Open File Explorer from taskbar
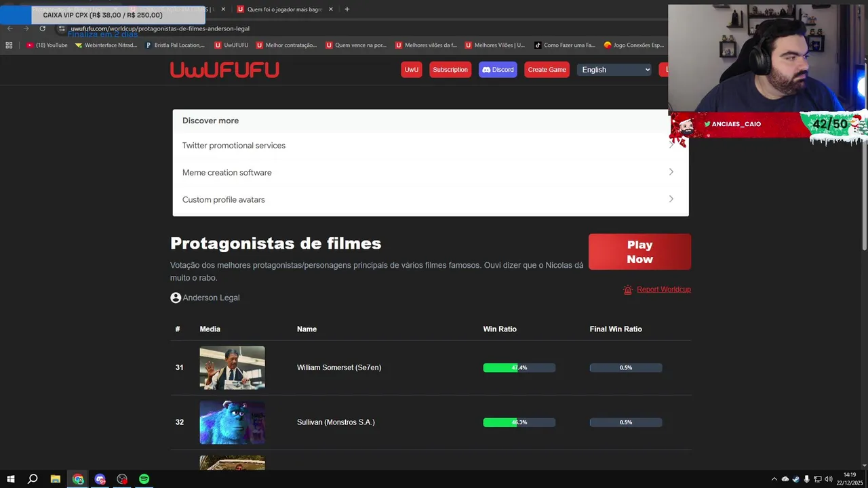This screenshot has width=868, height=488. pyautogui.click(x=56, y=479)
